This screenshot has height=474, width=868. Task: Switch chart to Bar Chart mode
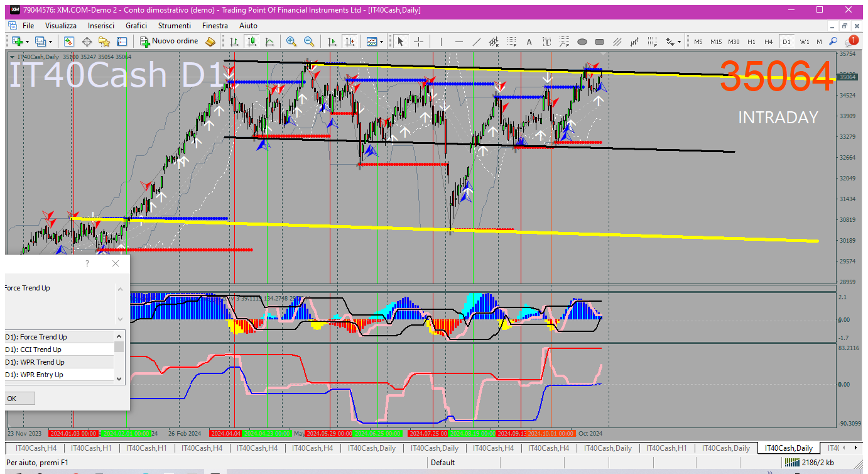[234, 41]
